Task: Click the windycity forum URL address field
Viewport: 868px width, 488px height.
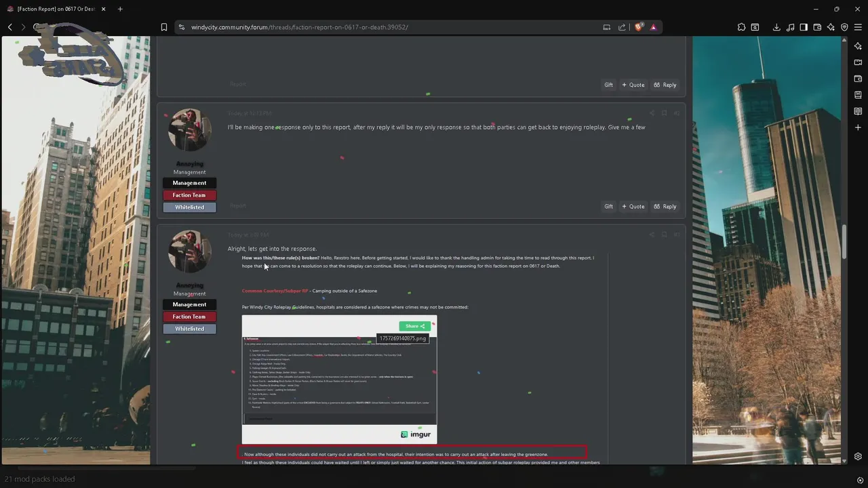Action: 299,27
